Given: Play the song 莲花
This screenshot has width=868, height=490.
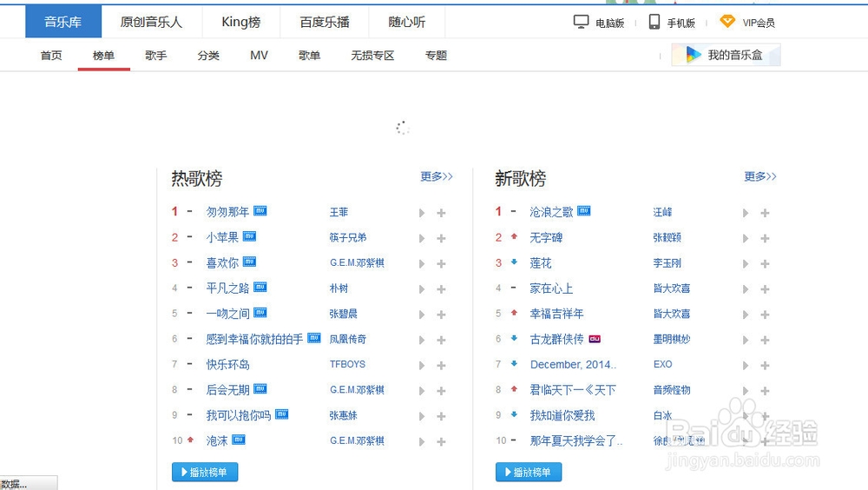Looking at the screenshot, I should coord(746,264).
